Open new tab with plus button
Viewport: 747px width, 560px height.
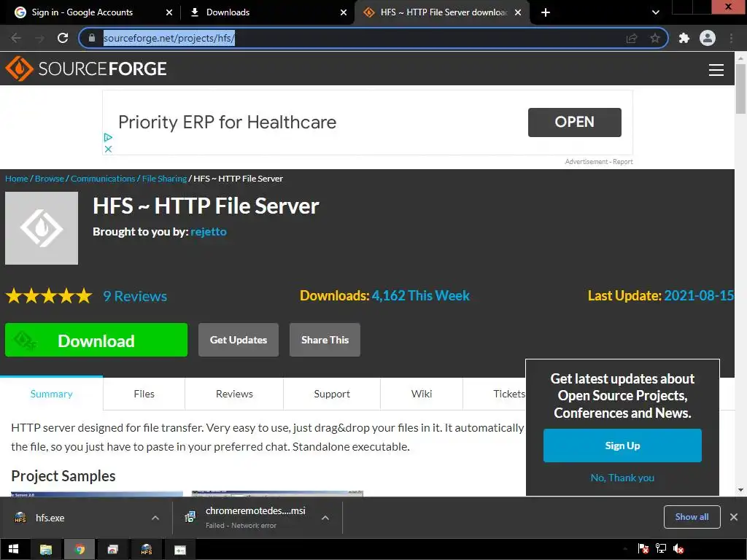tap(546, 12)
